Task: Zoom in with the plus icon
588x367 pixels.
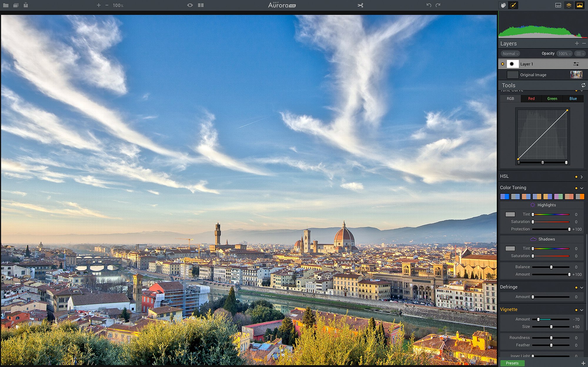Action: pos(98,5)
